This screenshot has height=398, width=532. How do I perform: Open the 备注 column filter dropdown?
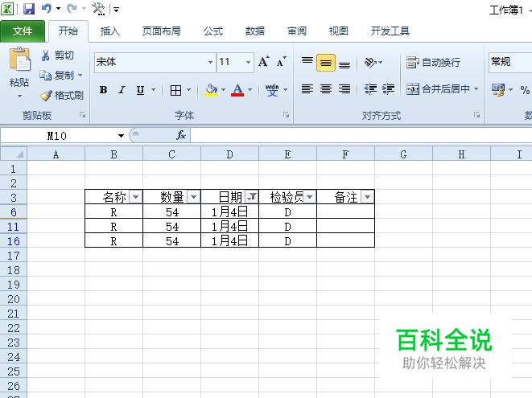tap(368, 197)
